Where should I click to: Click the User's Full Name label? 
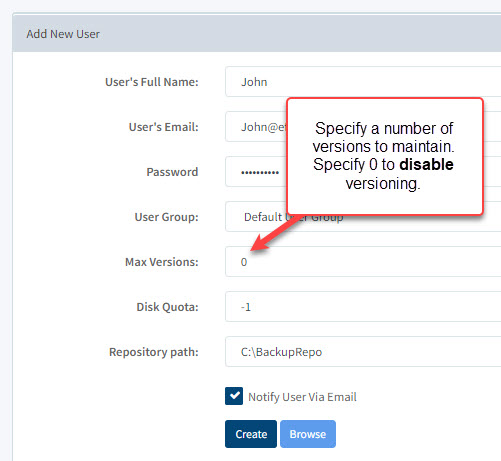152,82
